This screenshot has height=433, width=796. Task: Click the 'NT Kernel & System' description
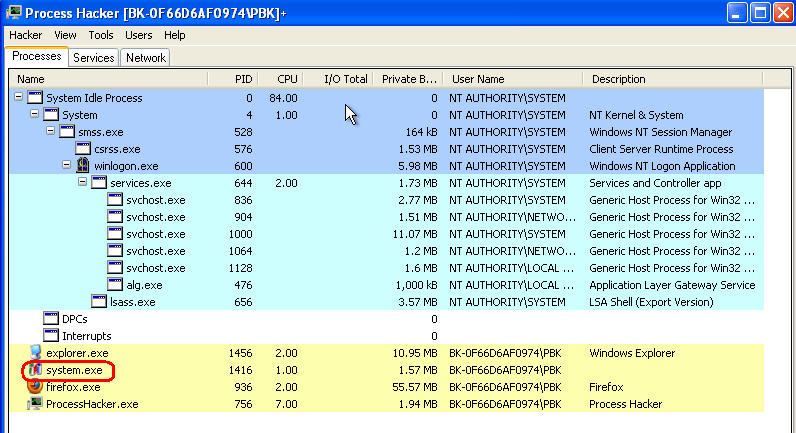[x=636, y=115]
